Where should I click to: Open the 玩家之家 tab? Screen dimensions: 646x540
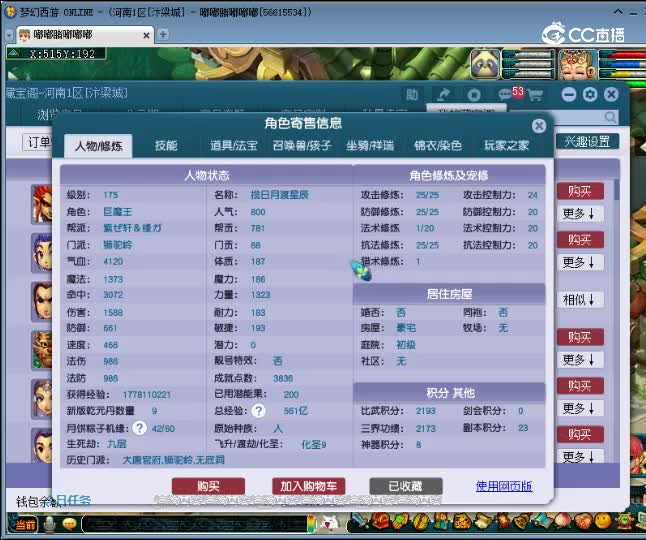(x=507, y=145)
